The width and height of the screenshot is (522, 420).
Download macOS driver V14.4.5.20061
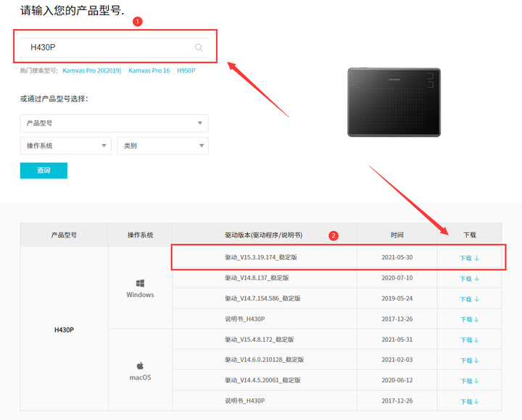pos(469,380)
